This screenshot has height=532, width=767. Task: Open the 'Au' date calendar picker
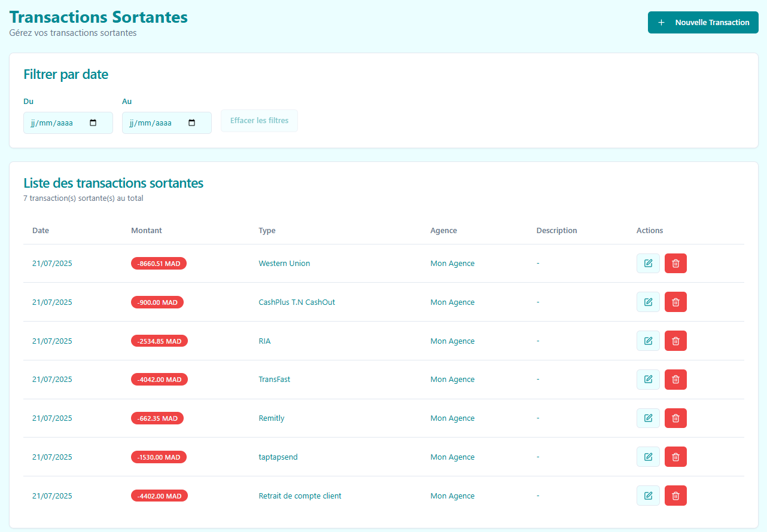(191, 123)
